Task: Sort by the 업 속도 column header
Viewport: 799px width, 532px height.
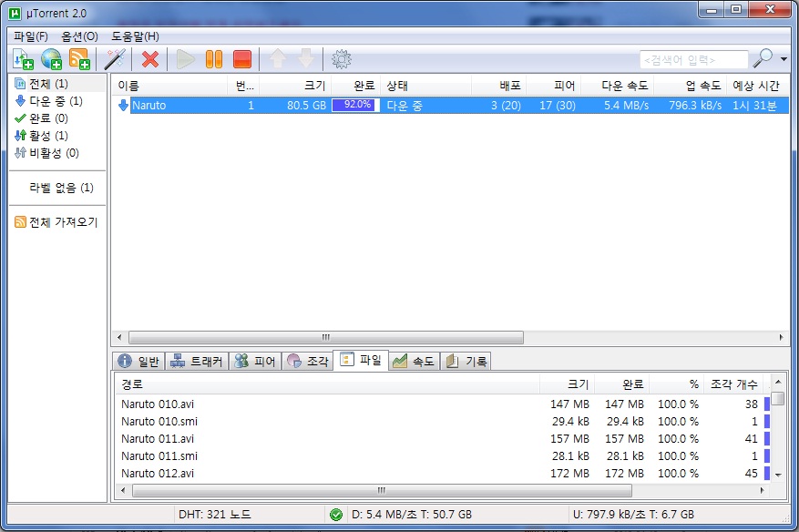Action: pos(690,86)
